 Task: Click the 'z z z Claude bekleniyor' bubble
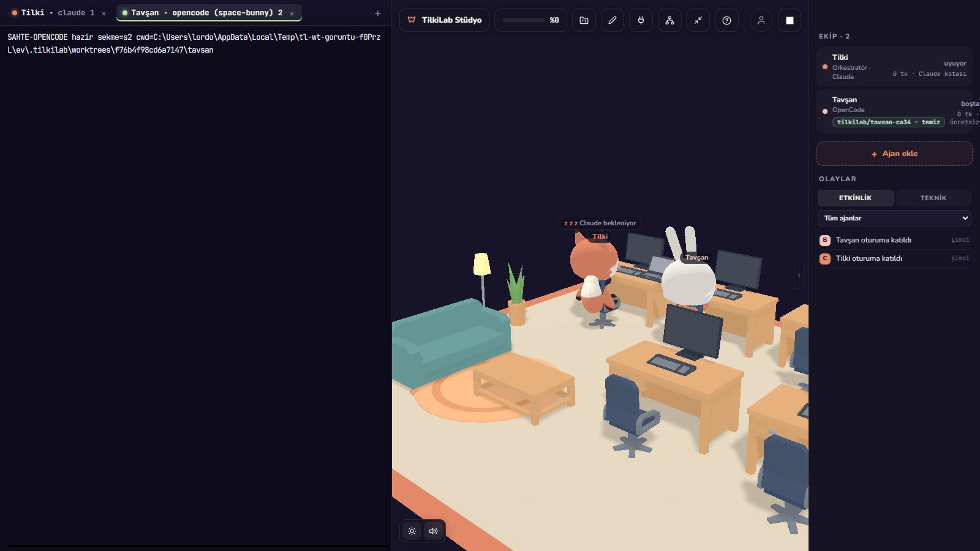[600, 223]
